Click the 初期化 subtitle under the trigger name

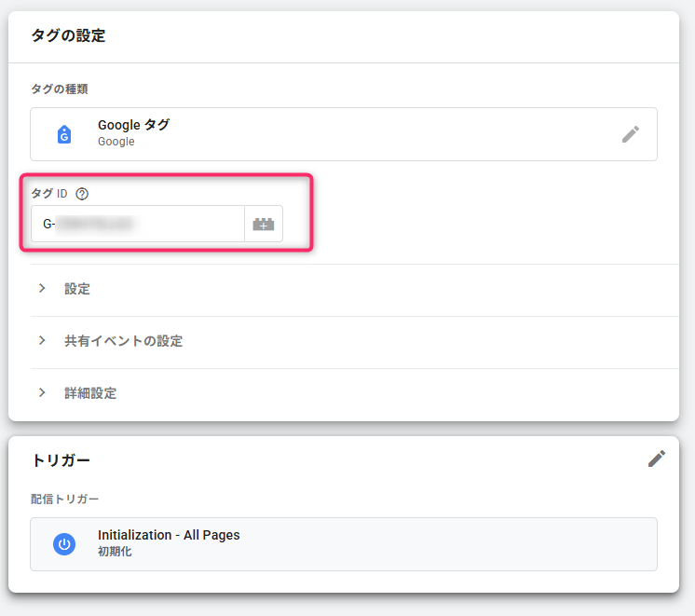tap(114, 552)
